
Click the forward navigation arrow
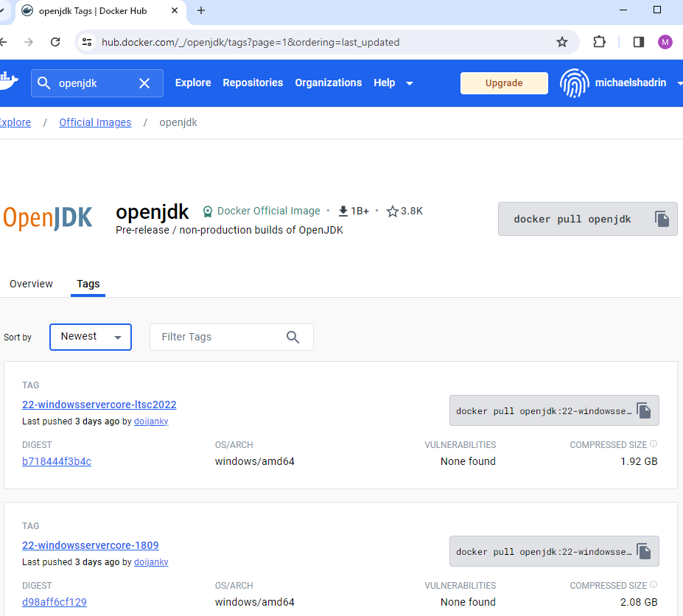tap(28, 42)
